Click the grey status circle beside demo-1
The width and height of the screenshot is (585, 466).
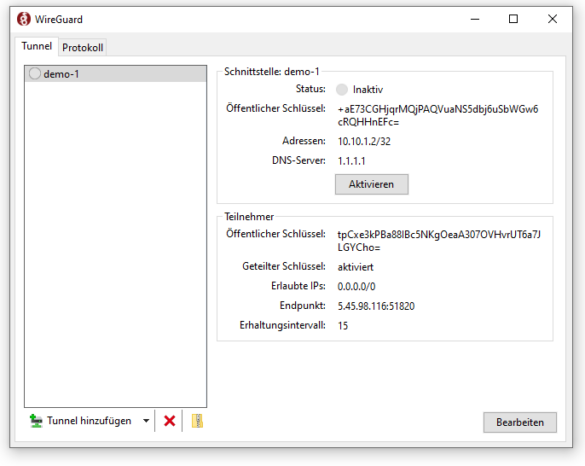pyautogui.click(x=35, y=74)
